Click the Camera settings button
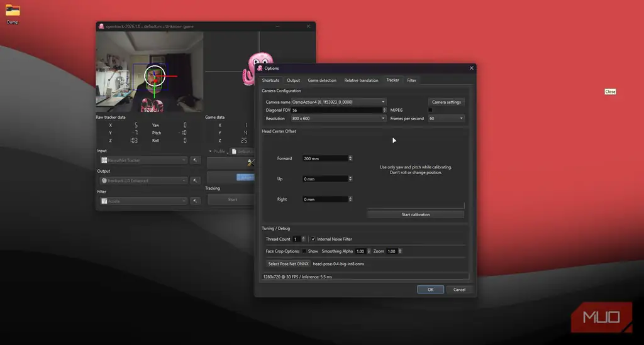Image resolution: width=644 pixels, height=345 pixels. 446,102
